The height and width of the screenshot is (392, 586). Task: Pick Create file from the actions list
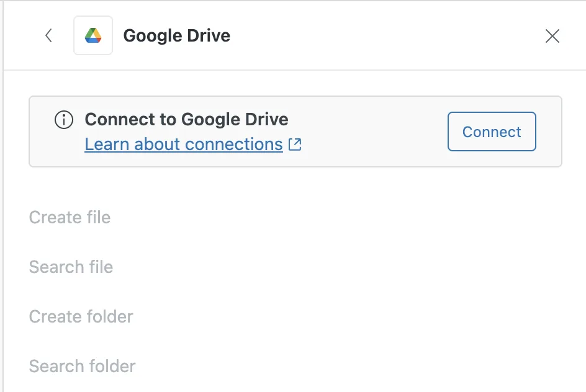[x=70, y=218]
